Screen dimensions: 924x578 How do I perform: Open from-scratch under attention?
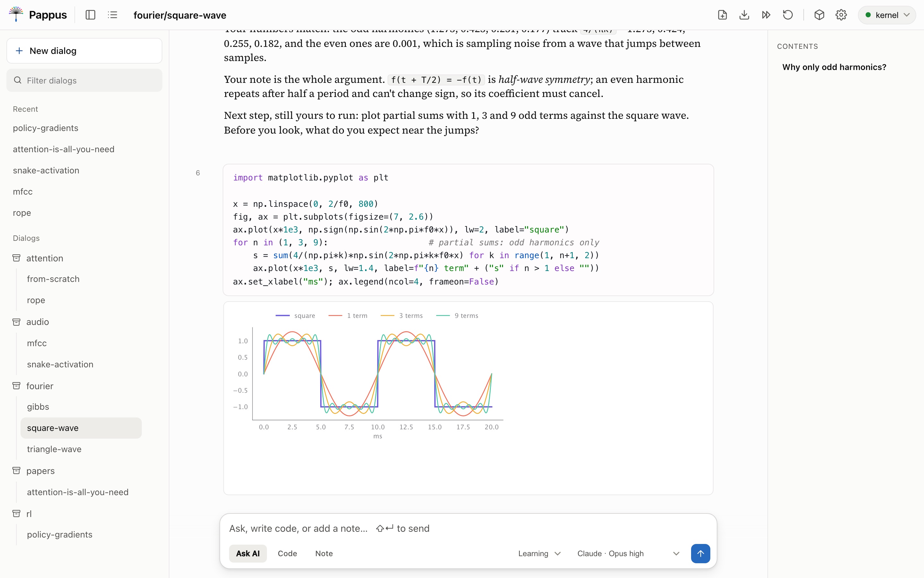click(53, 279)
